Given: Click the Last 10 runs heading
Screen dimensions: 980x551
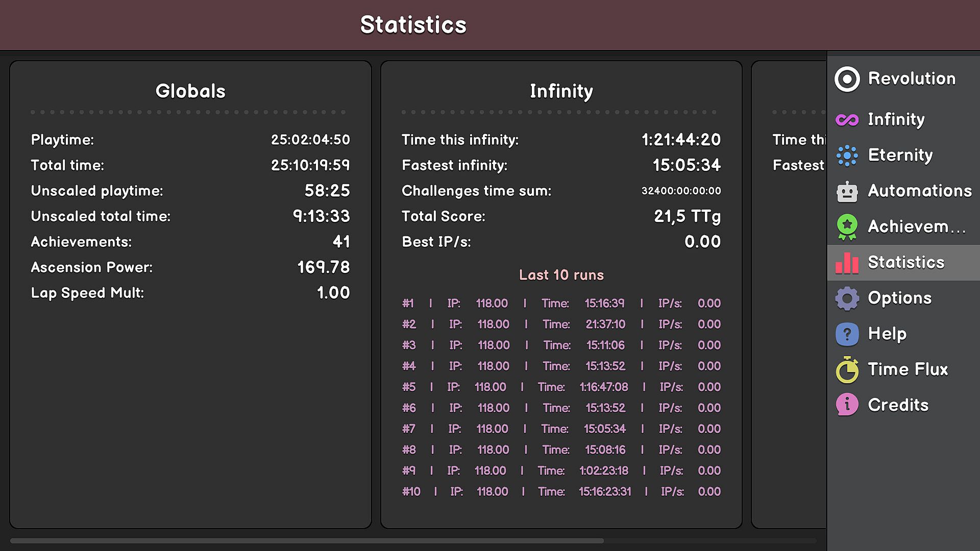Looking at the screenshot, I should 561,275.
